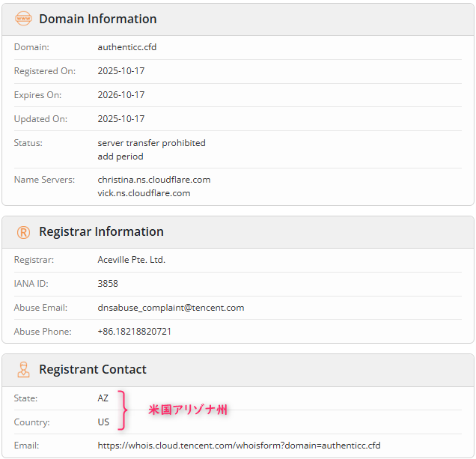Image resolution: width=476 pixels, height=459 pixels.
Task: Click the pink Japanese annotation text
Action: pyautogui.click(x=188, y=410)
